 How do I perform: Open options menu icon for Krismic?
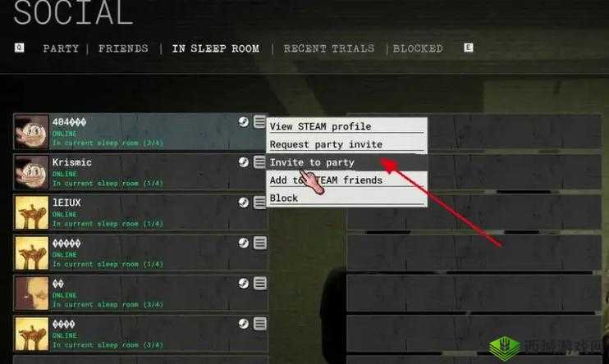260,162
